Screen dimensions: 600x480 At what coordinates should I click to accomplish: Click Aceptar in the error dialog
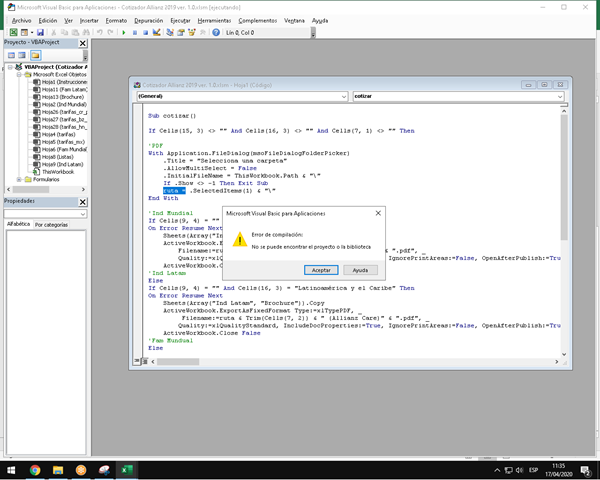point(320,270)
